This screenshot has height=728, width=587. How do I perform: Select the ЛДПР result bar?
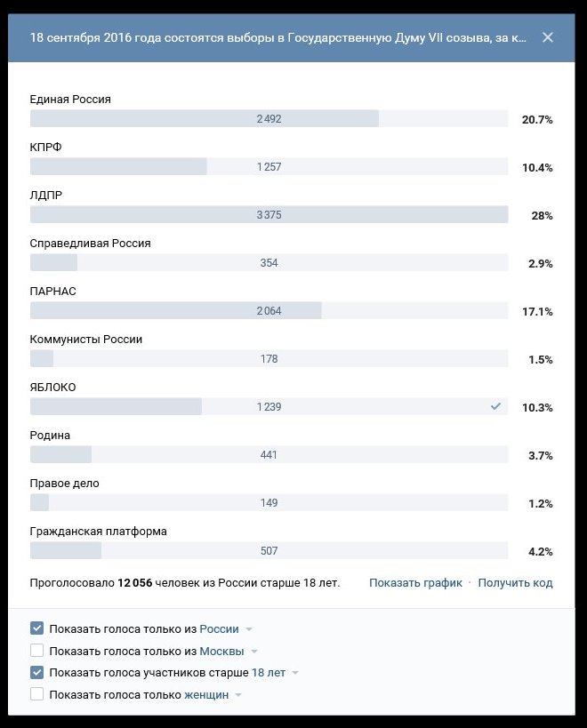269,214
